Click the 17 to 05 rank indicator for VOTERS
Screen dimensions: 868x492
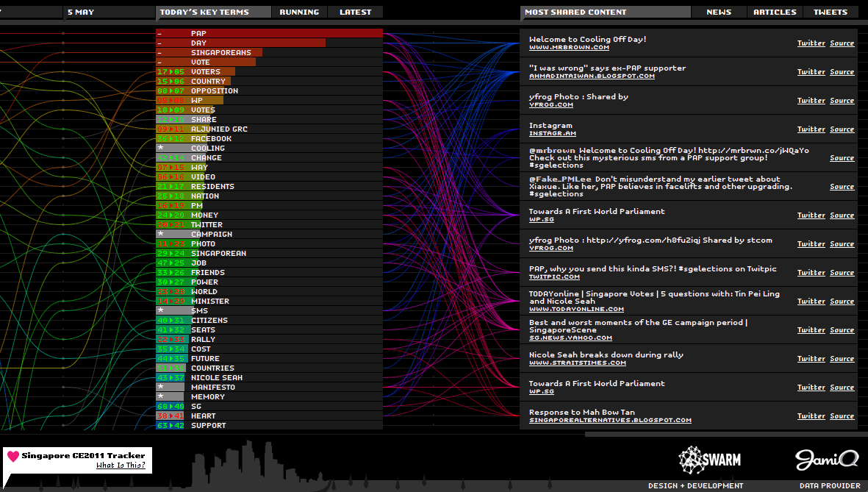click(171, 71)
